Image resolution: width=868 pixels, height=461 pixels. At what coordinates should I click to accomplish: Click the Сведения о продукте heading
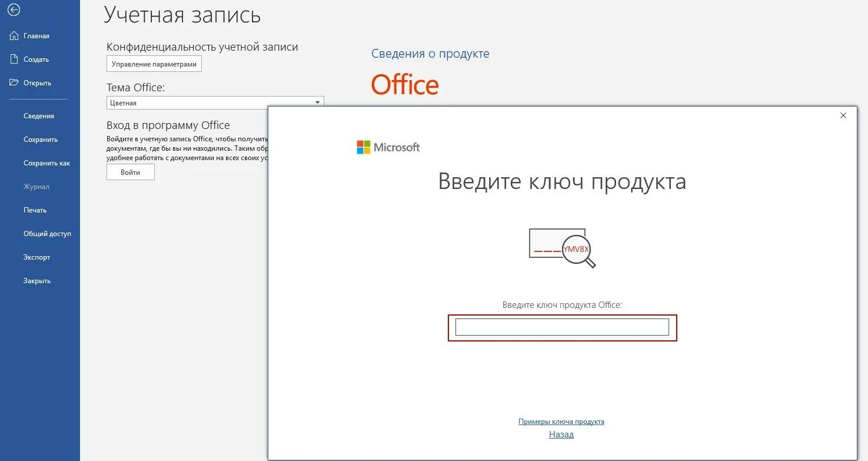tap(430, 54)
